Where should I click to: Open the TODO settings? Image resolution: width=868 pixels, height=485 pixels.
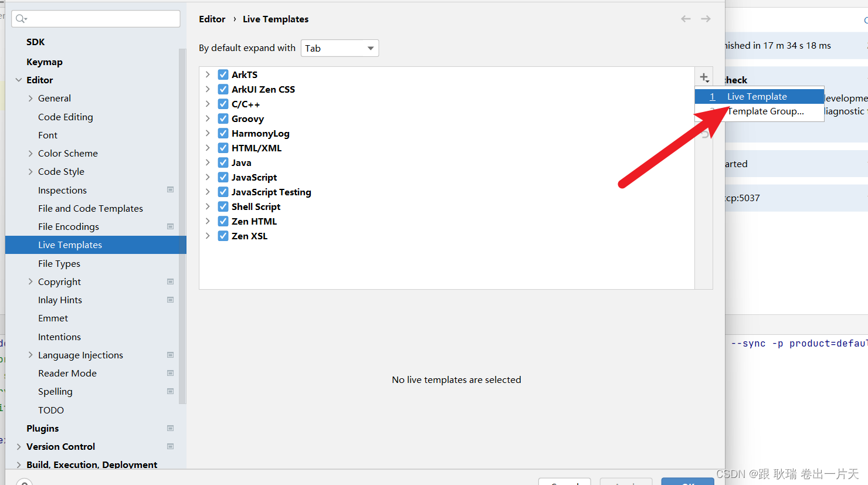pos(51,410)
